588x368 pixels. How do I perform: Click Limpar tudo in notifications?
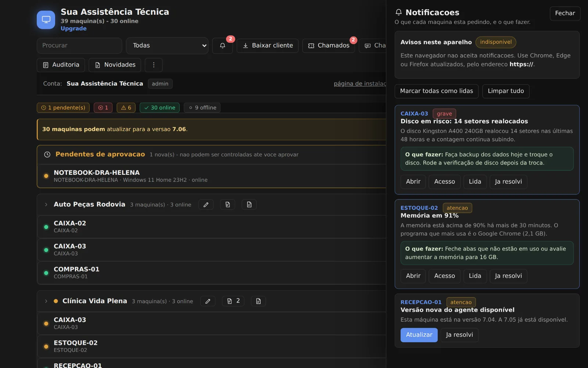[506, 91]
